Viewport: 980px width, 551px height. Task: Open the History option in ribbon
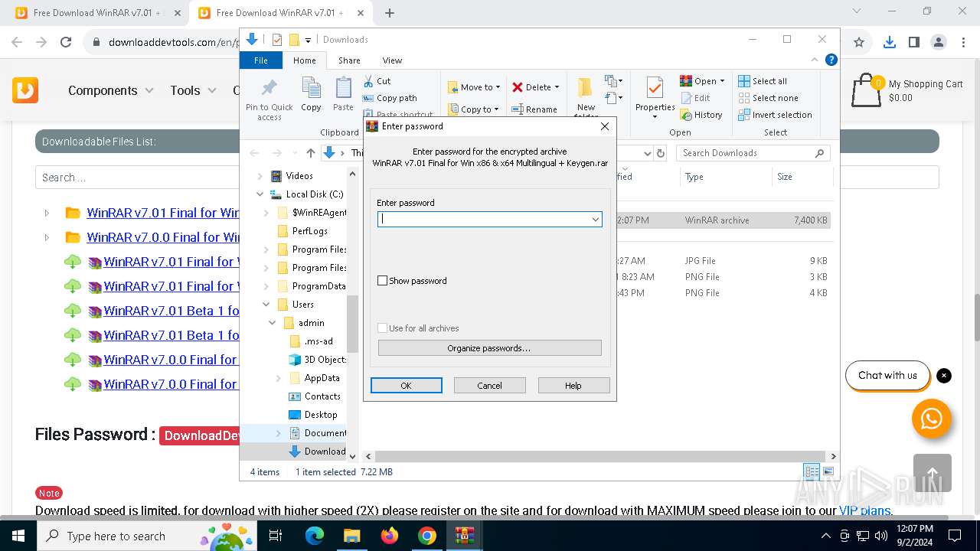(701, 115)
